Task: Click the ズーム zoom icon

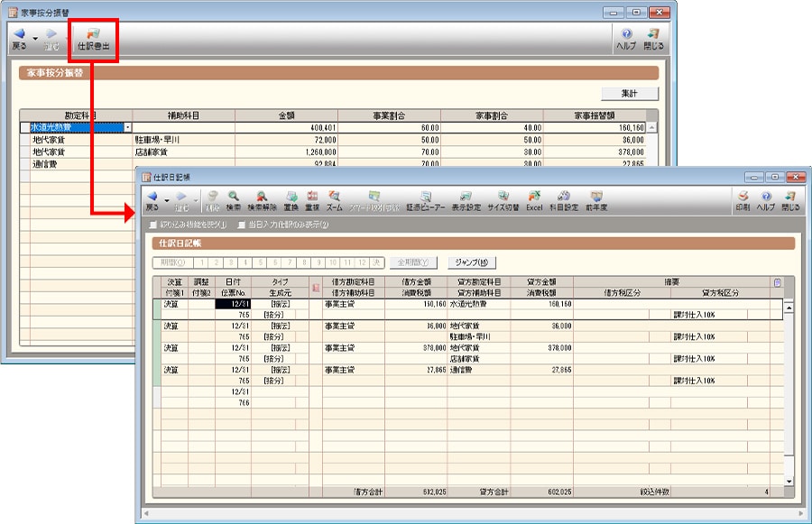Action: 334,199
